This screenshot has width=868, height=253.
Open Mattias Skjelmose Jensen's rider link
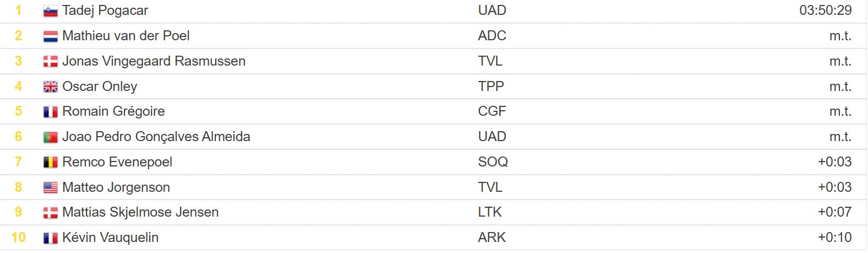pyautogui.click(x=140, y=212)
